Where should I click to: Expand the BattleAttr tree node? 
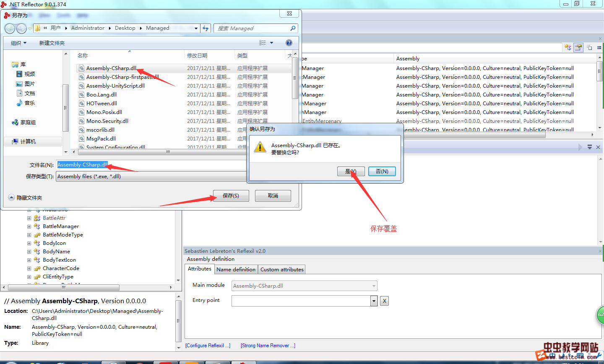[29, 218]
